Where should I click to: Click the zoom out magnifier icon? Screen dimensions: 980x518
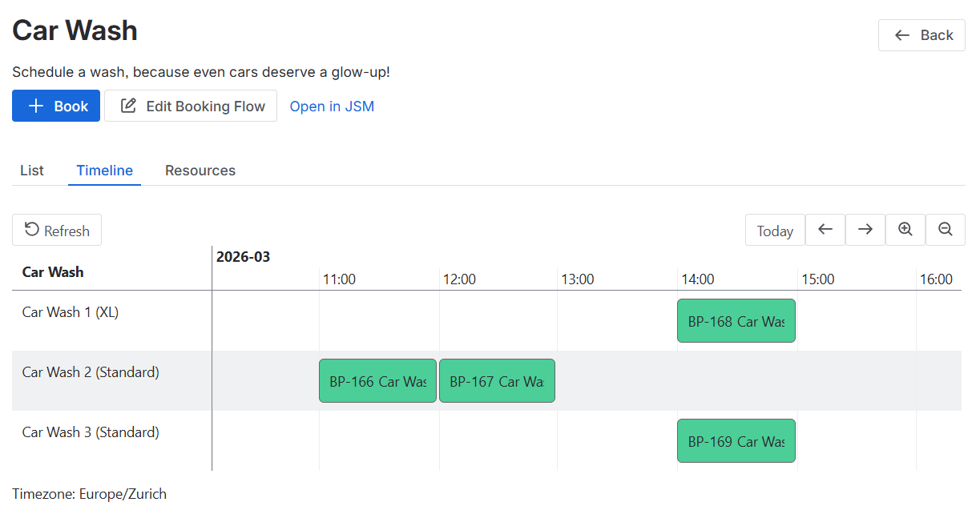(946, 230)
